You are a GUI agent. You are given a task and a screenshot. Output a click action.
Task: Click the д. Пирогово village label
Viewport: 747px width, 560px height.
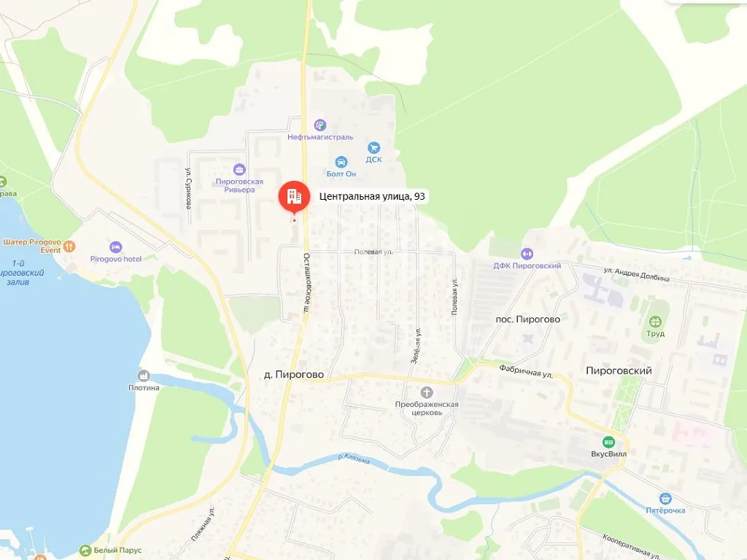294,375
